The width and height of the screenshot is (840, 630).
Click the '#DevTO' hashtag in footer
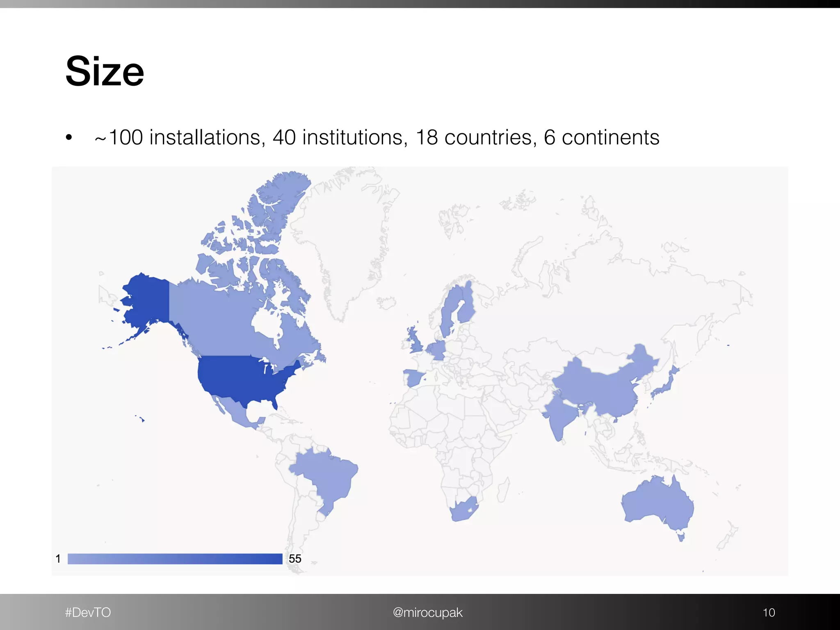click(88, 612)
